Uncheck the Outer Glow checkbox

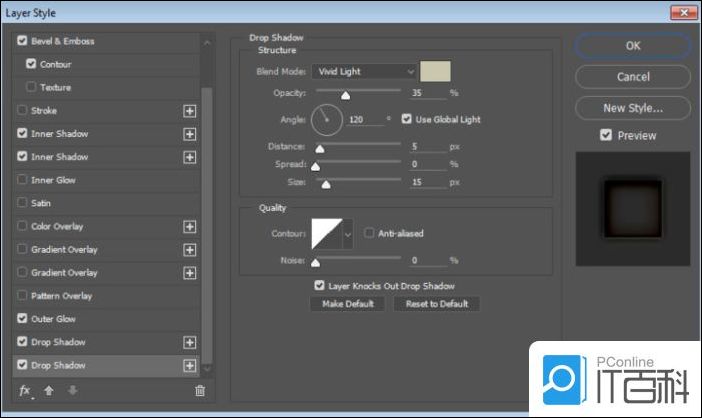tap(22, 318)
